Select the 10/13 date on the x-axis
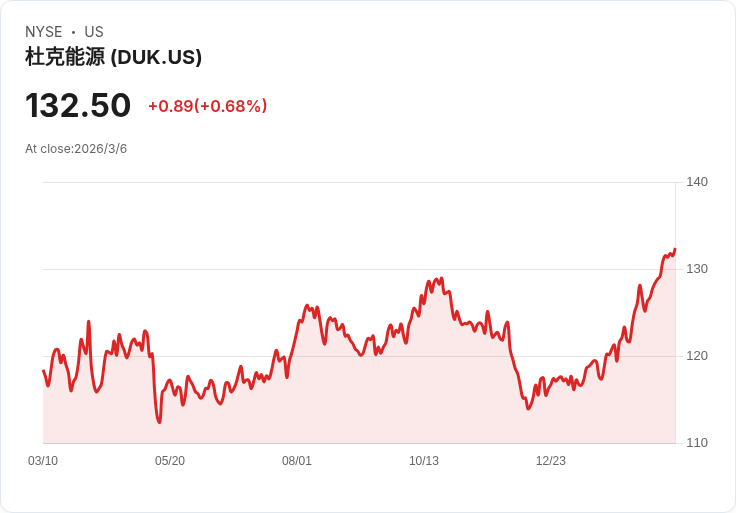 (424, 461)
